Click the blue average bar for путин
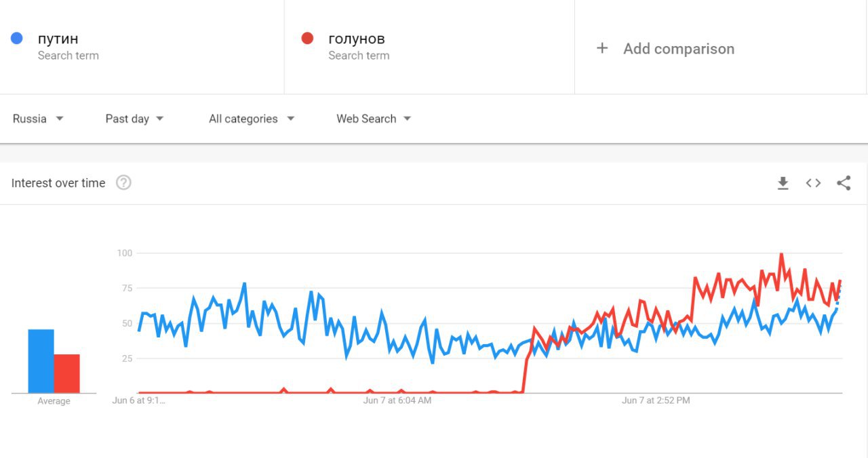Viewport: 868px width, 458px height. [41, 361]
